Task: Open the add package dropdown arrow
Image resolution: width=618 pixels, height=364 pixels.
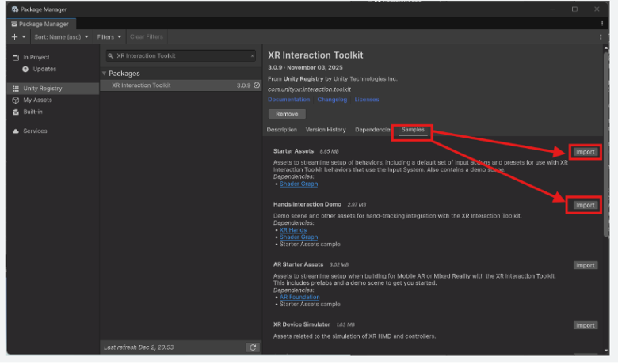Action: click(x=24, y=36)
